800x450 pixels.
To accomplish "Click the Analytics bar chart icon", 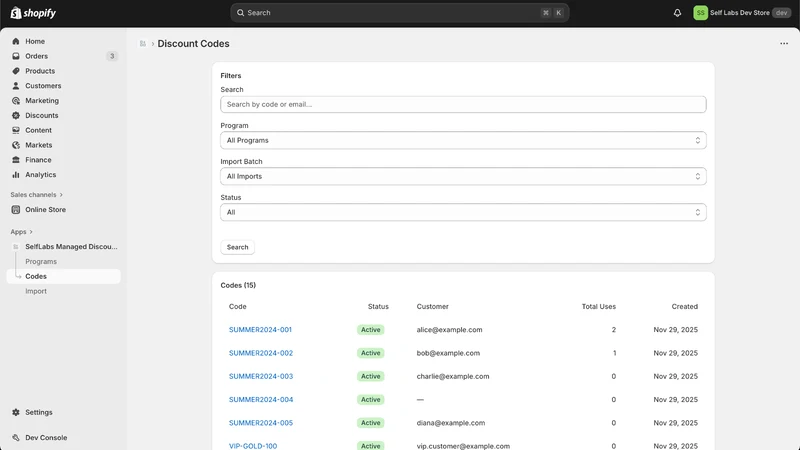I will click(16, 174).
